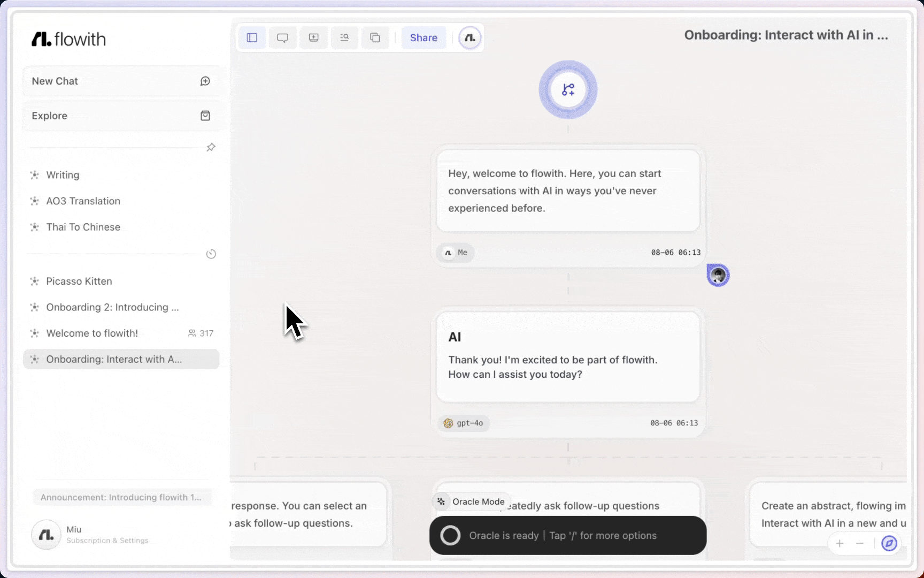This screenshot has height=578, width=924.
Task: Click the search list icon in toolbar
Action: [x=344, y=37]
